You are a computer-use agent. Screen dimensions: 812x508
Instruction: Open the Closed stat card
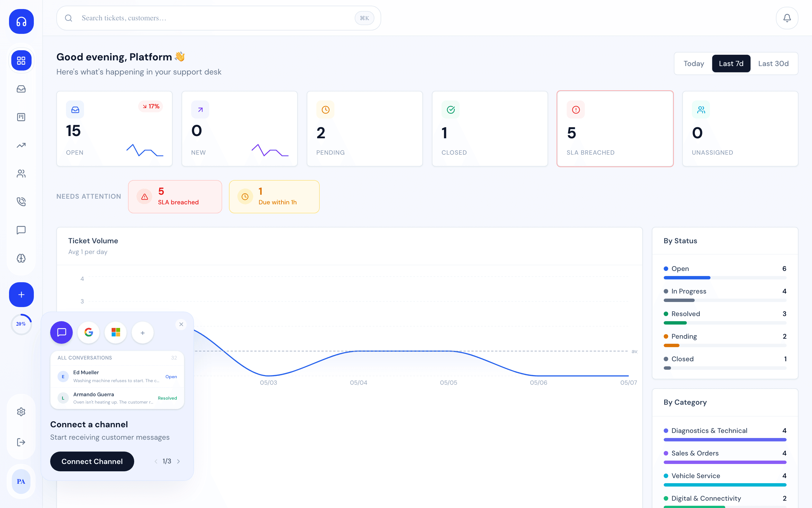coord(490,129)
